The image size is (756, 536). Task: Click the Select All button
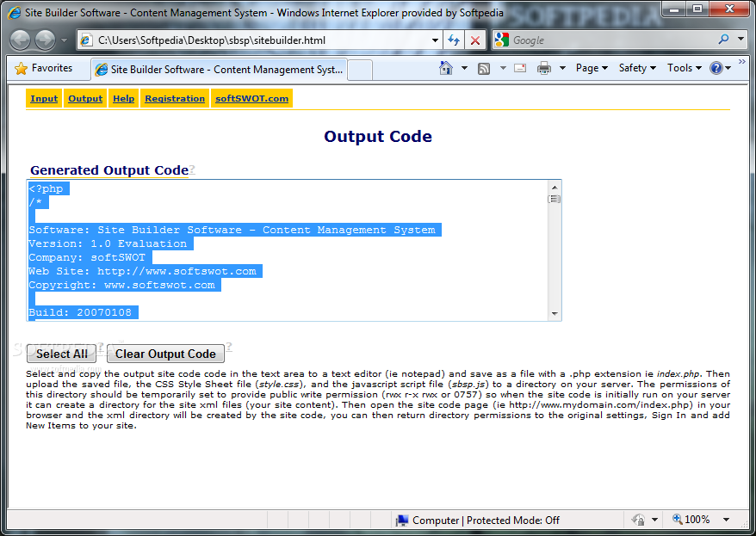coord(62,354)
